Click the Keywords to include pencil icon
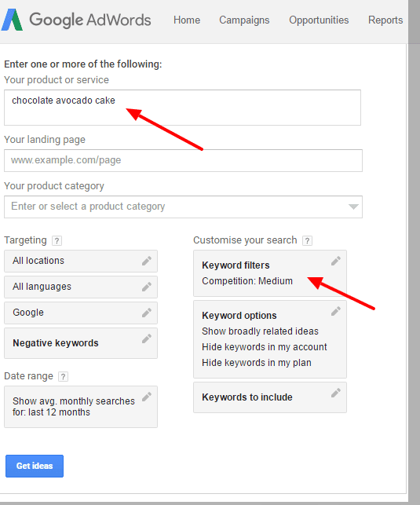The width and height of the screenshot is (420, 505). 336,393
